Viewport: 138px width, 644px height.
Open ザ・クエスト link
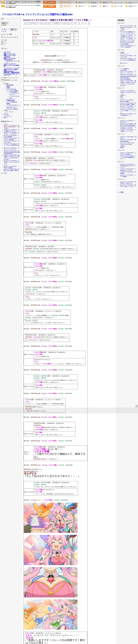[10, 112]
